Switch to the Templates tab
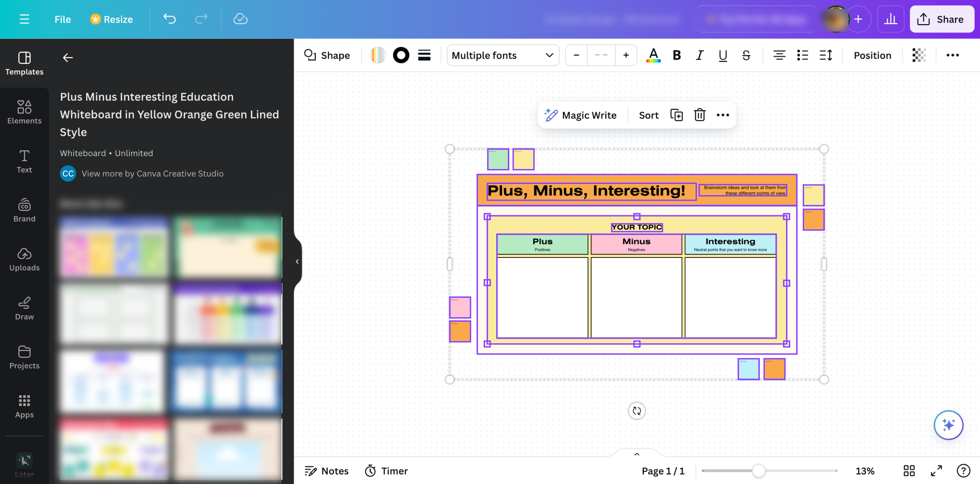 pyautogui.click(x=24, y=63)
